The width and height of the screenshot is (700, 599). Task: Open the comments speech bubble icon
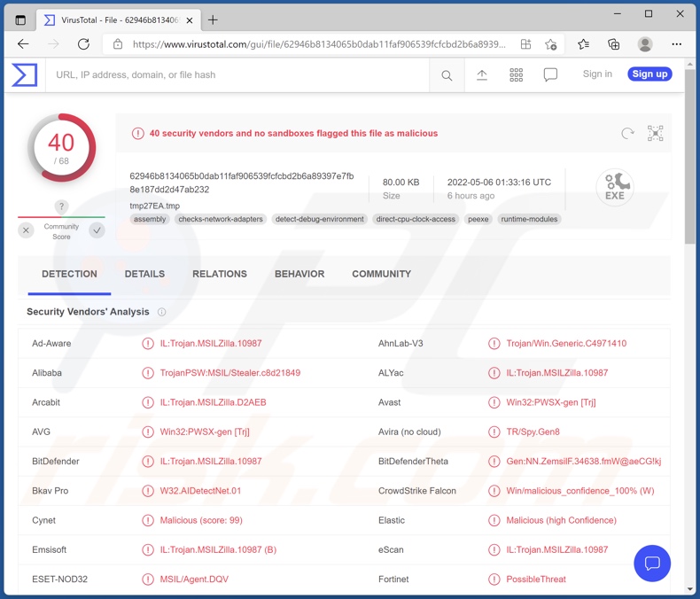(550, 74)
